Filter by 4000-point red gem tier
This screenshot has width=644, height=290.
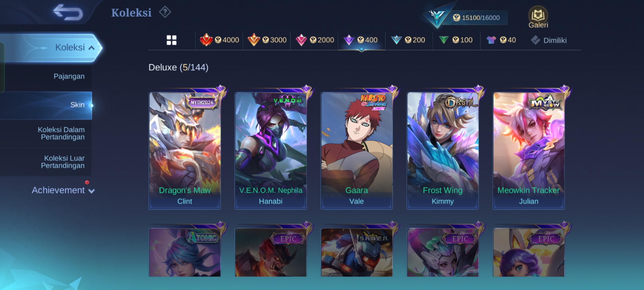tap(219, 40)
